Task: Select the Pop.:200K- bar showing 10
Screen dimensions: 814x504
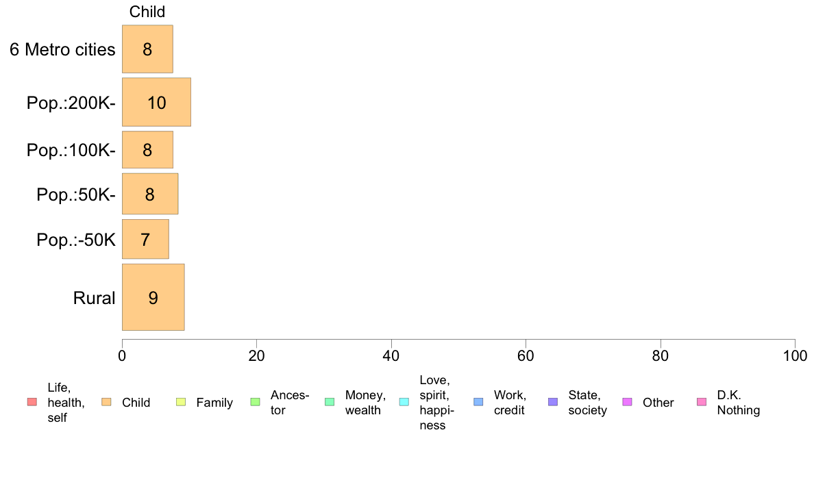Action: coord(156,102)
